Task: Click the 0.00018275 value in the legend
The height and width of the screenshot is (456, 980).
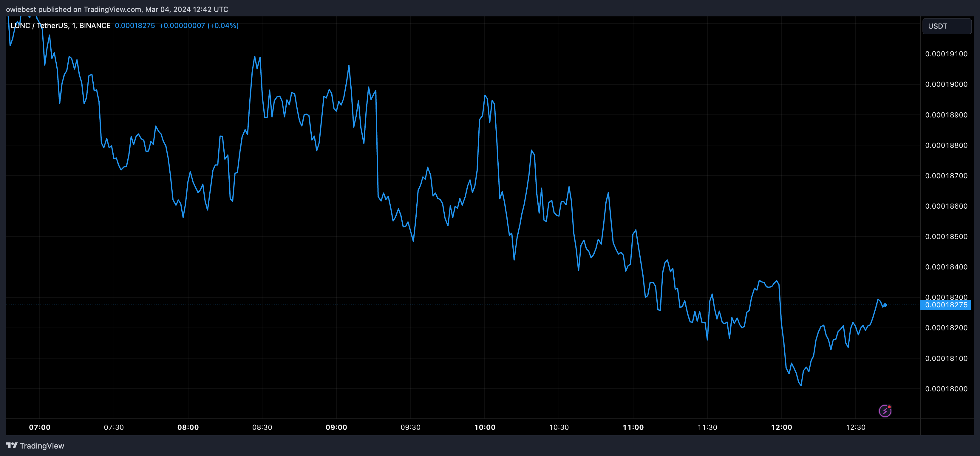Action: [x=135, y=25]
